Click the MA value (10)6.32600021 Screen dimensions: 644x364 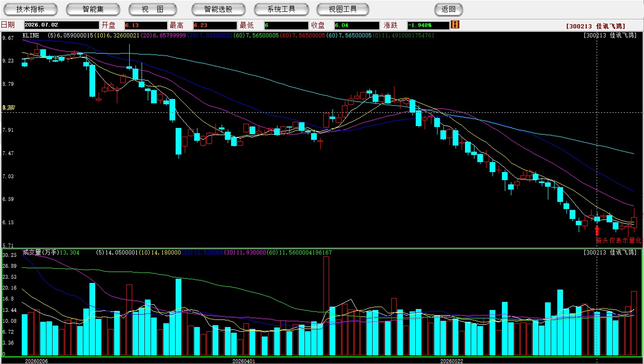pyautogui.click(x=116, y=36)
